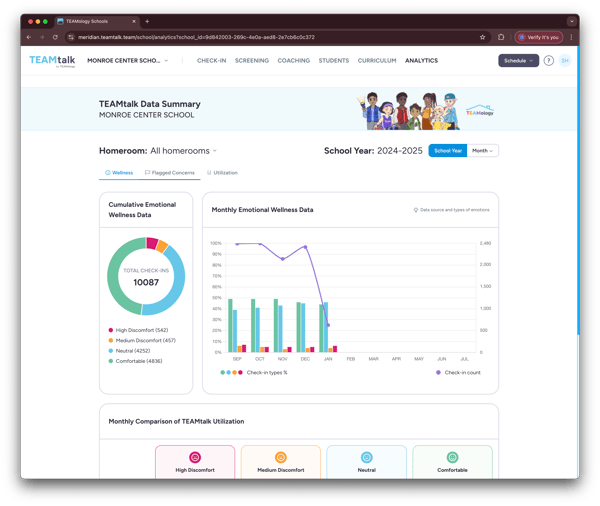Click the SEP green Comfortable bar
Screen dimensions: 600x506
(x=230, y=325)
